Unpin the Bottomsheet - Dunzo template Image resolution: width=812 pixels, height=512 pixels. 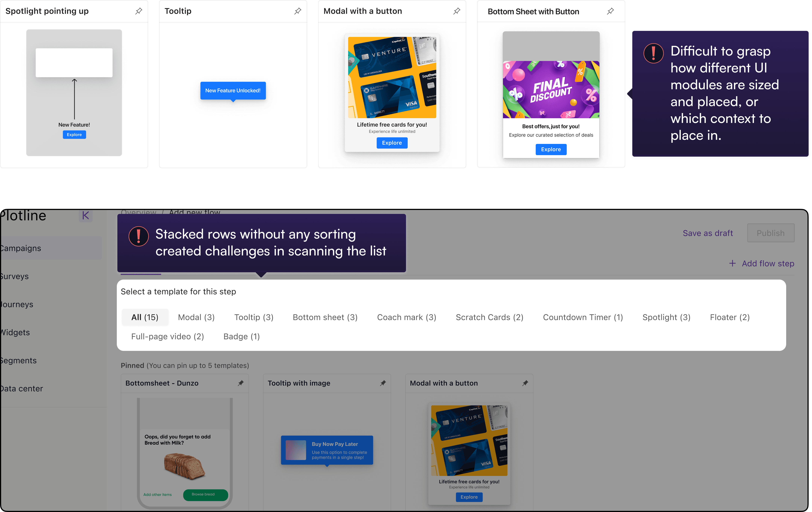[240, 383]
